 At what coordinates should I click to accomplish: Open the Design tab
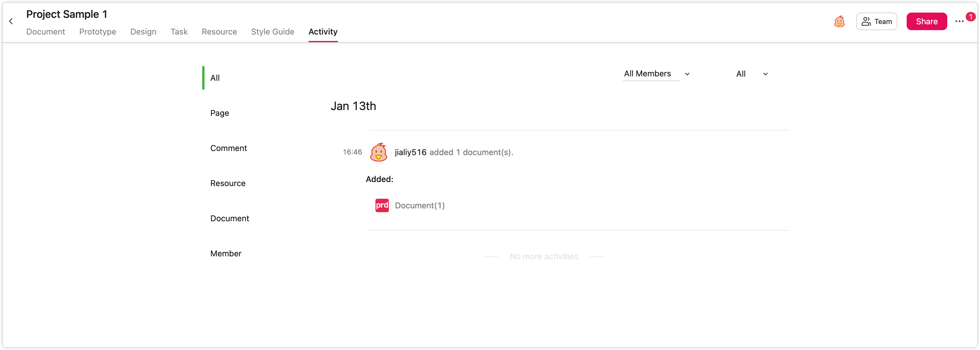point(143,32)
